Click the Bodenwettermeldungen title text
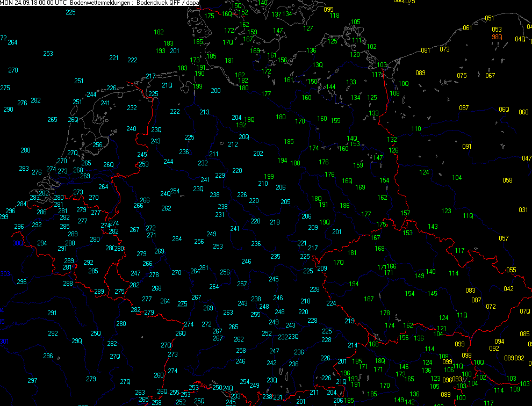 (x=102, y=3)
